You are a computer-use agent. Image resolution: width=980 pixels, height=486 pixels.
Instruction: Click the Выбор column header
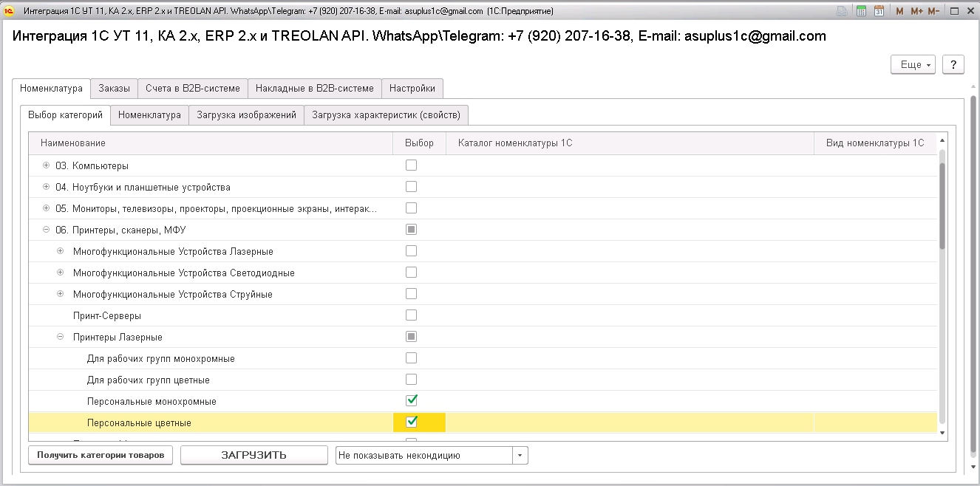tap(419, 143)
